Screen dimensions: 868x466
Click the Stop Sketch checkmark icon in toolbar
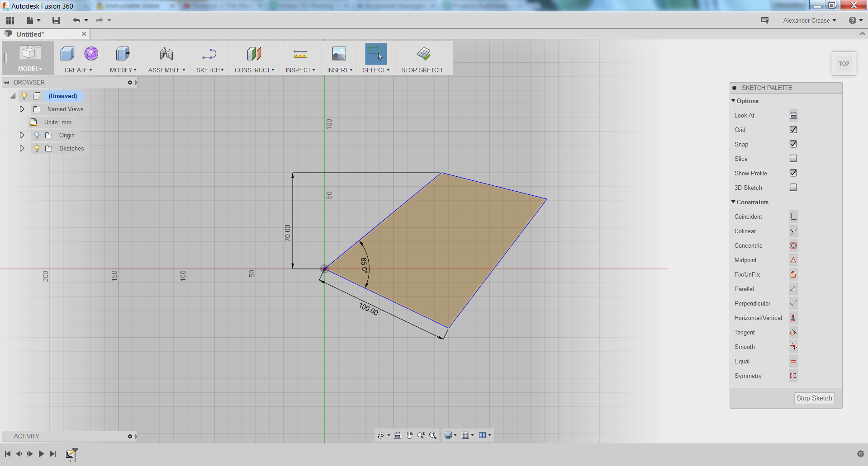point(423,54)
